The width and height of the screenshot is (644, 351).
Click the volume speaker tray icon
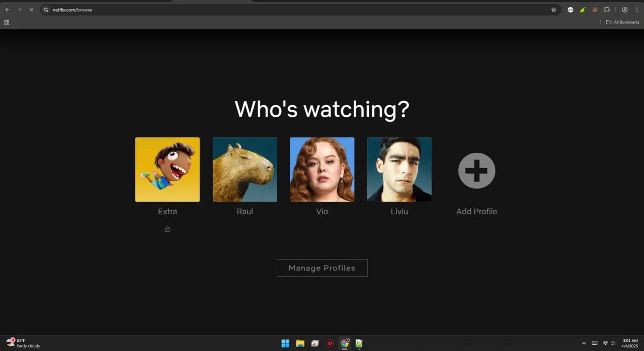[x=613, y=343]
